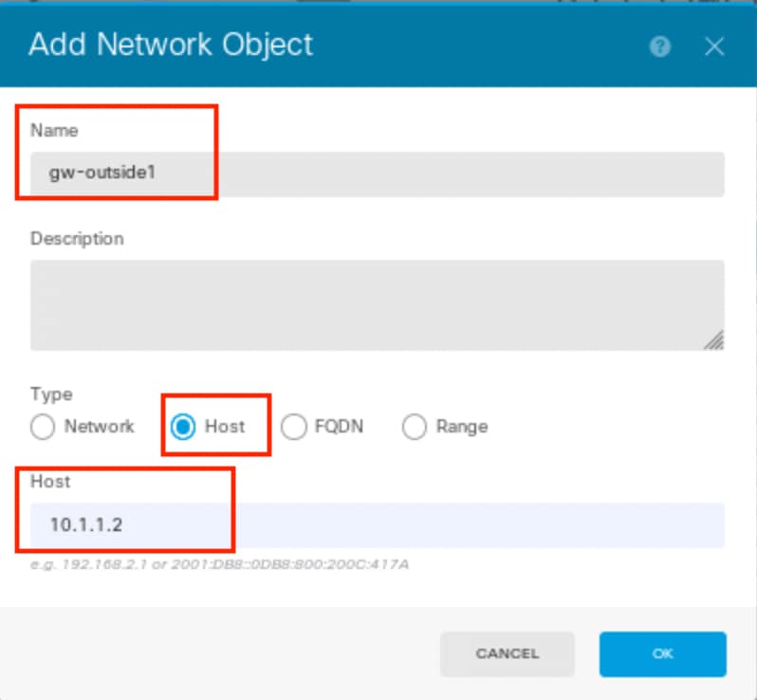The image size is (757, 700).
Task: Click the Description box resize grip
Action: coord(714,340)
